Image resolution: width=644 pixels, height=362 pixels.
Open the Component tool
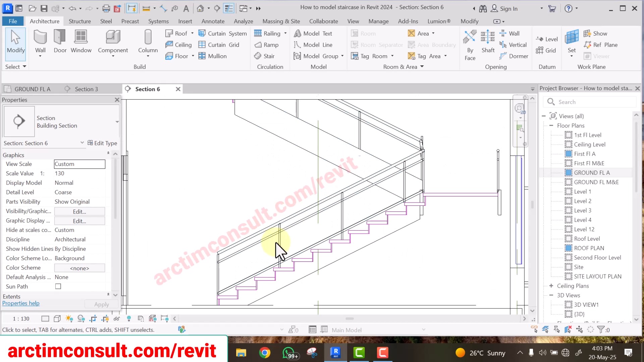[113, 42]
